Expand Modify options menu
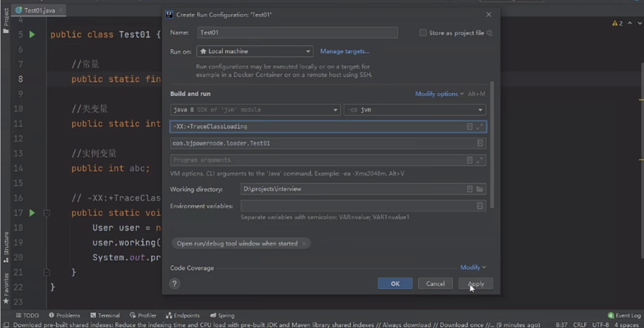The image size is (644, 328). (440, 94)
